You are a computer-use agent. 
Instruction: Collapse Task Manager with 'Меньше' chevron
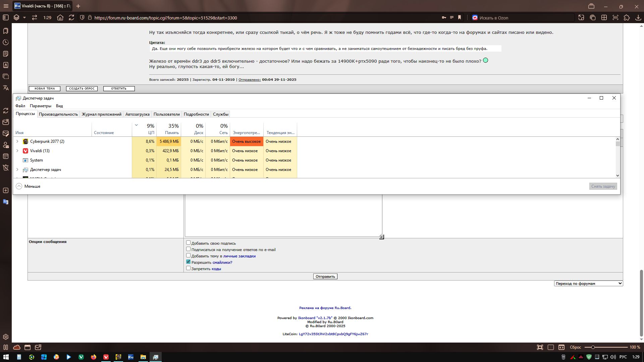pyautogui.click(x=19, y=186)
